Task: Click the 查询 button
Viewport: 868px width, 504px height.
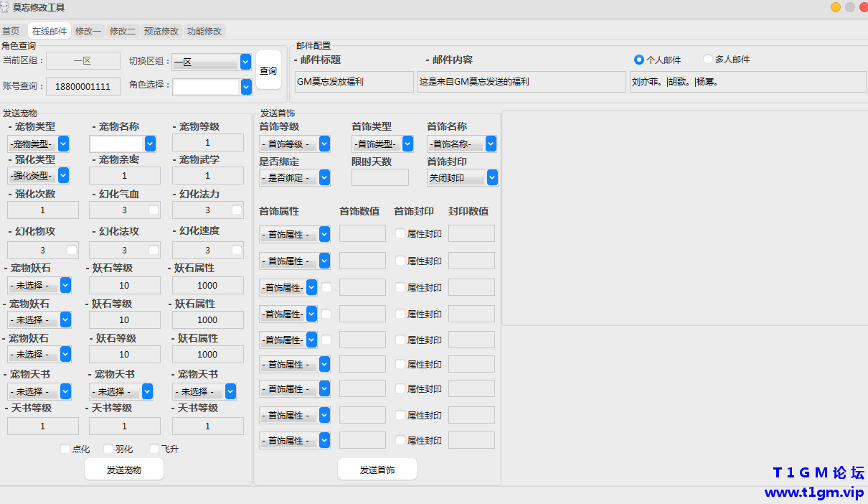Action: (x=268, y=70)
